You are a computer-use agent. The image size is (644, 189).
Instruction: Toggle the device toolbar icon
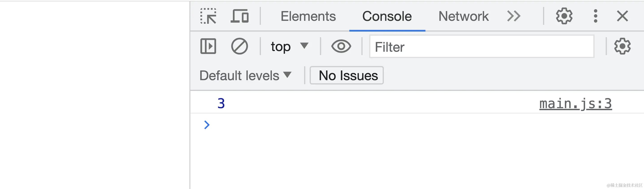click(x=240, y=16)
